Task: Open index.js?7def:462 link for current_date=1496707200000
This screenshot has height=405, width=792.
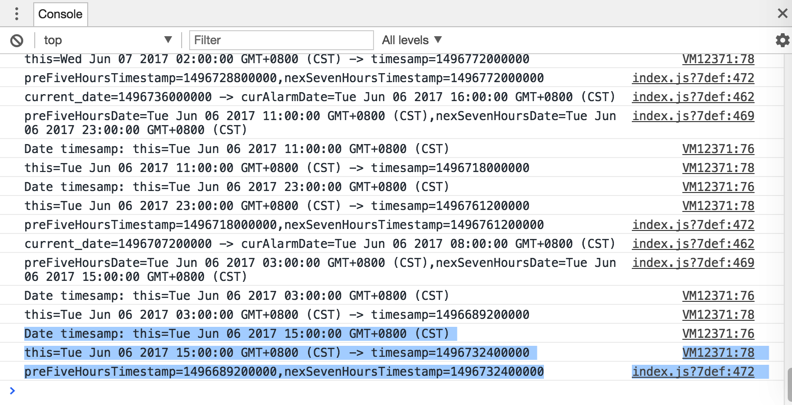Action: click(x=693, y=244)
